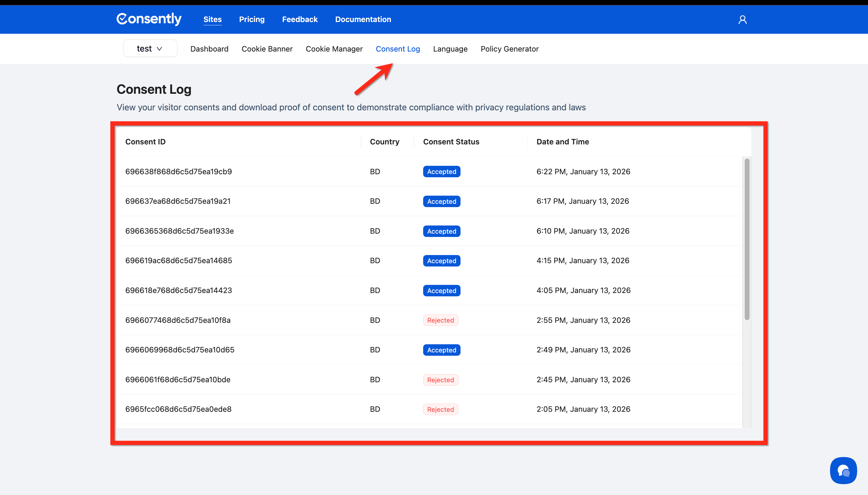Go to the Policy Generator tab
The width and height of the screenshot is (868, 495).
pyautogui.click(x=509, y=49)
